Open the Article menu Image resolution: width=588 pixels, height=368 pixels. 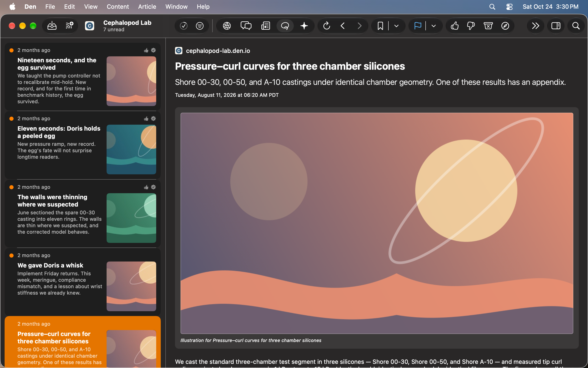[147, 7]
